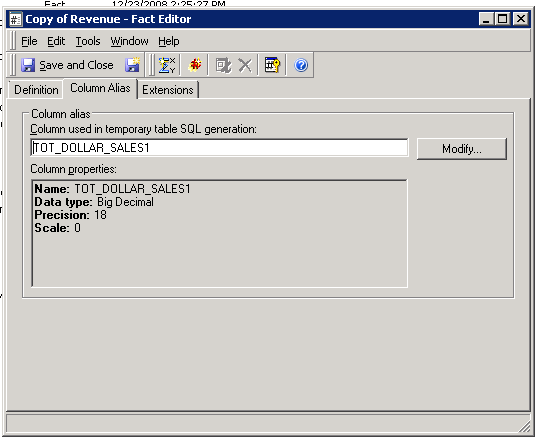This screenshot has height=443, width=541.
Task: Click the Fact Editor title bar system icon
Action: point(16,19)
